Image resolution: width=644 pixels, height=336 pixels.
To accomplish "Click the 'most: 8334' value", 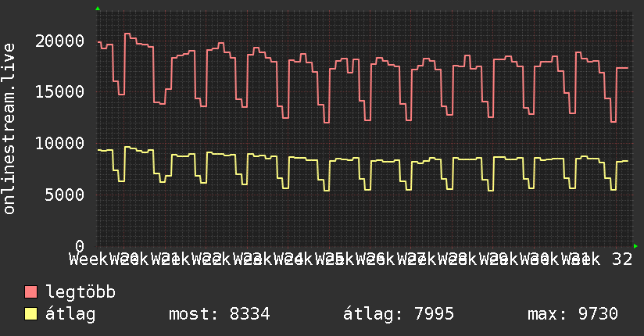I will click(220, 314).
